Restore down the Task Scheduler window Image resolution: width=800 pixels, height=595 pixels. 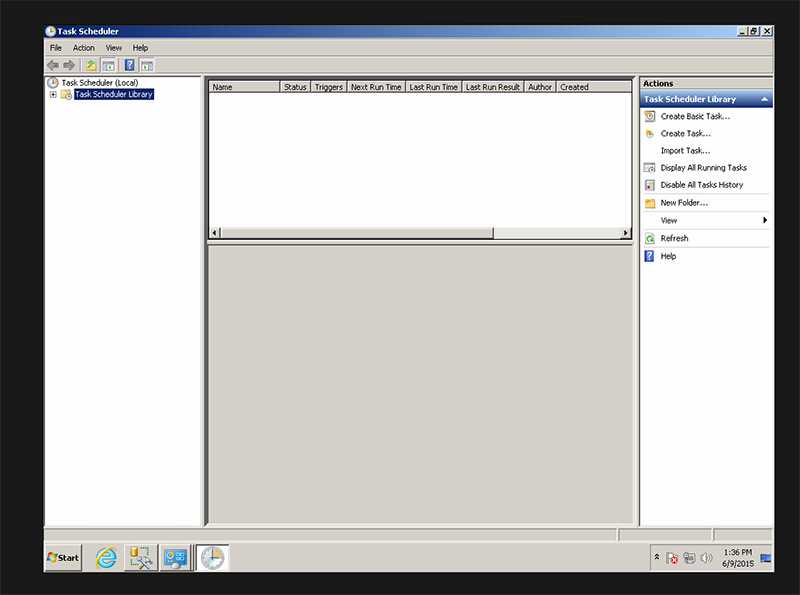pos(755,31)
